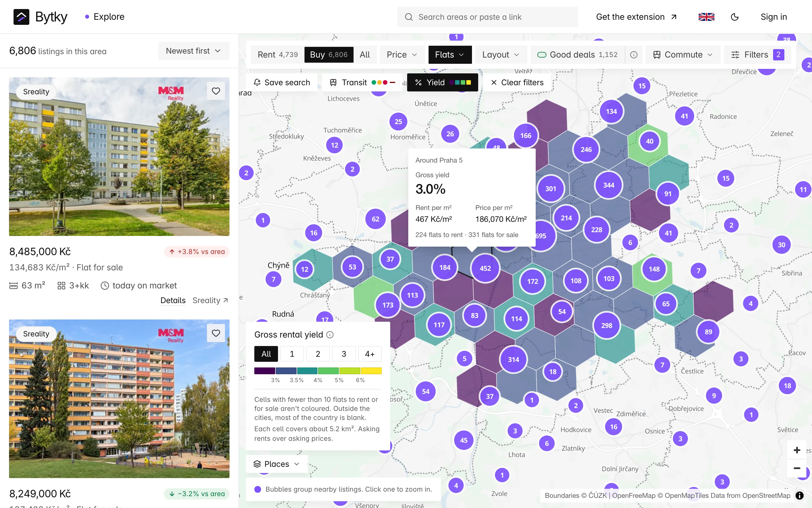Click the 344 listings cluster bubble

(x=609, y=185)
